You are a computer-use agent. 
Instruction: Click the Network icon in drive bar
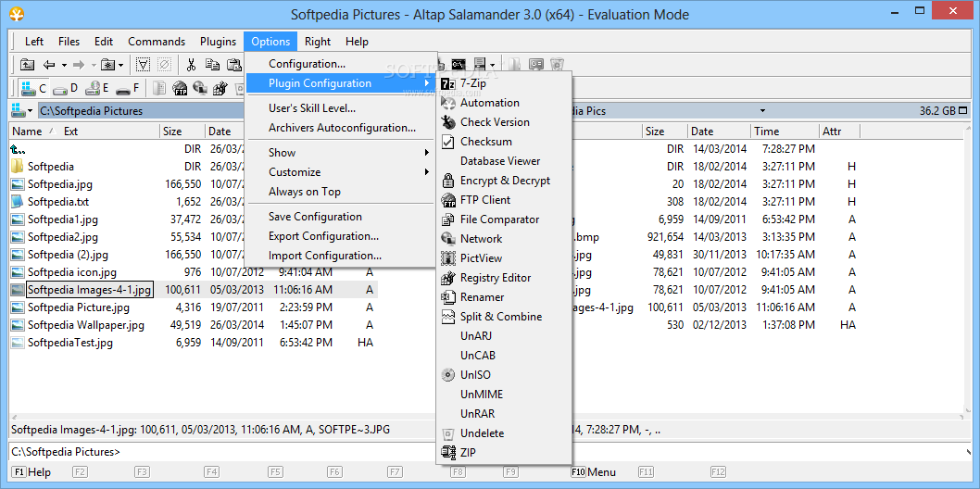coord(200,88)
